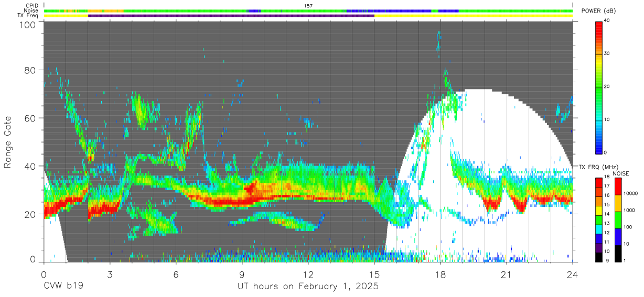Click the 'CVW b19' radar label
This screenshot has width=644, height=297.
pos(63,287)
